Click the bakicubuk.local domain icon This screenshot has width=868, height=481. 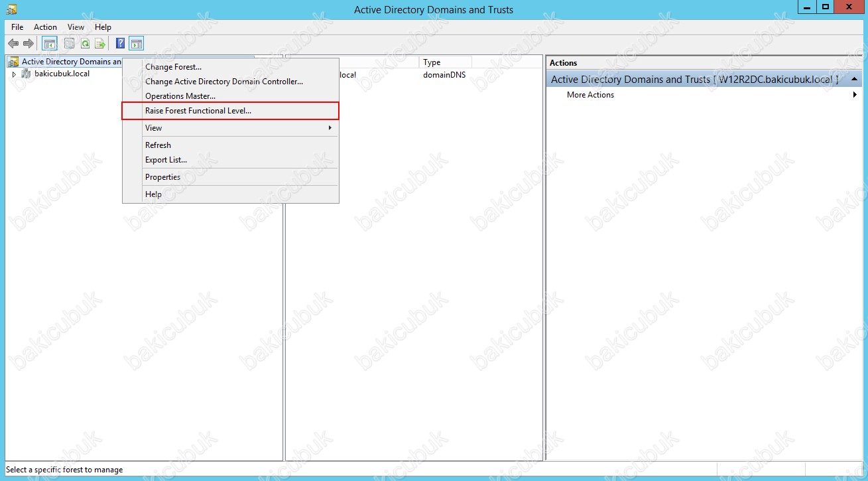[x=26, y=74]
